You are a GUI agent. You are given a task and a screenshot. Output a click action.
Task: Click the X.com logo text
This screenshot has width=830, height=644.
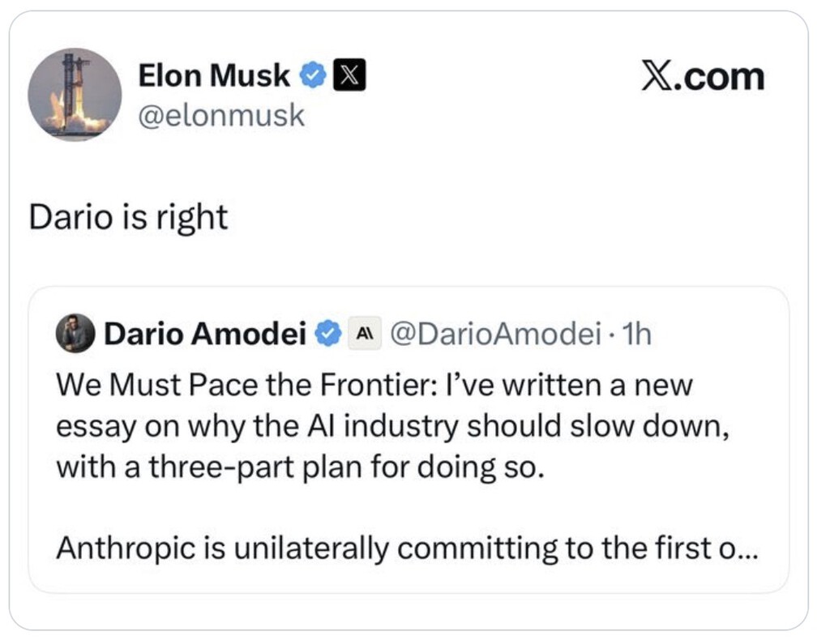(703, 76)
